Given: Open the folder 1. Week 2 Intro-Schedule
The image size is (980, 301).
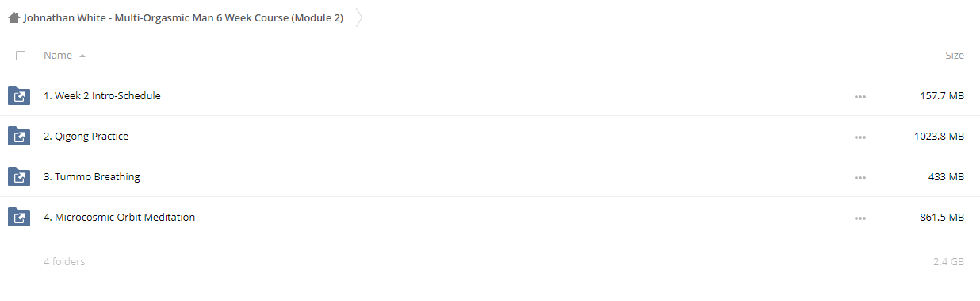Looking at the screenshot, I should click(102, 96).
